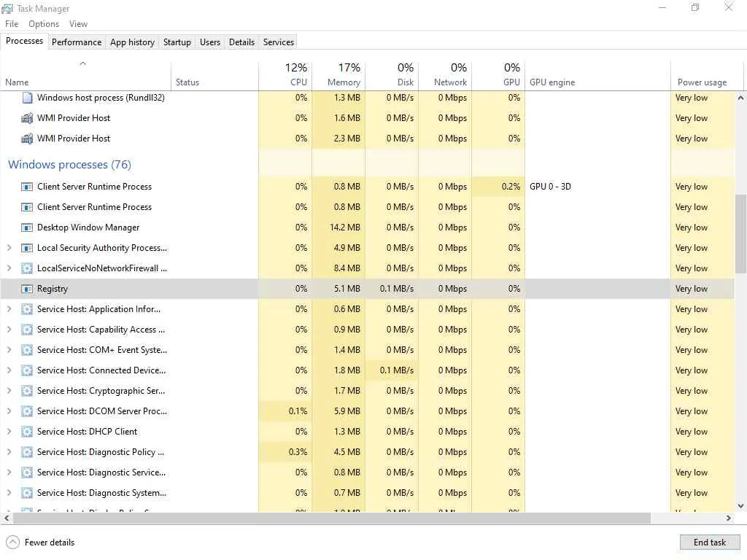The height and width of the screenshot is (560, 747).
Task: Switch to the Performance tab
Action: click(x=77, y=42)
